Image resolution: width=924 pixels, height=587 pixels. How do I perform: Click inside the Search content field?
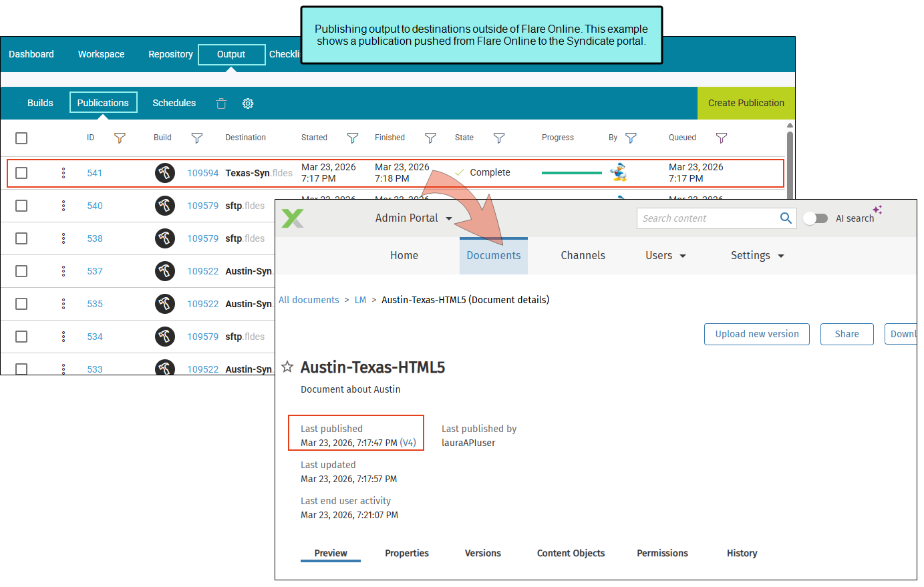pos(707,218)
